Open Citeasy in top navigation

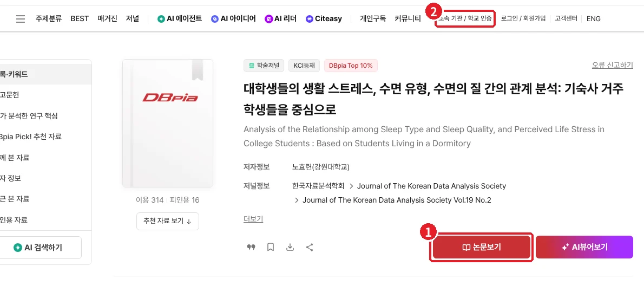click(x=324, y=18)
